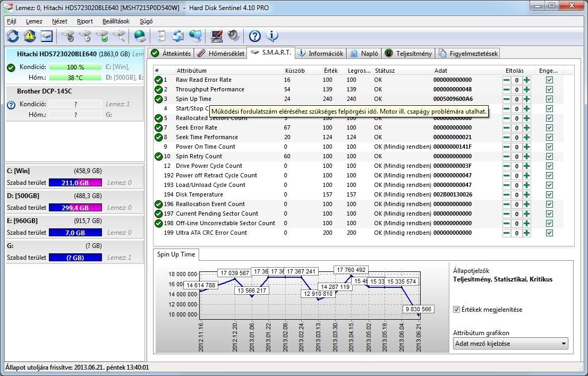Screen dimensions: 588x376
Task: Sort by the Attribútum column header
Action: coord(229,71)
